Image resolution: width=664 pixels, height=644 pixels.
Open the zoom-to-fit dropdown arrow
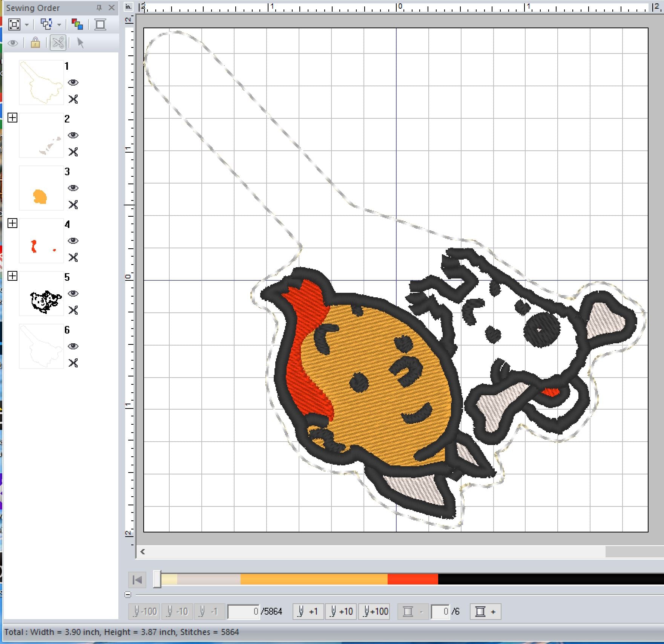(27, 25)
